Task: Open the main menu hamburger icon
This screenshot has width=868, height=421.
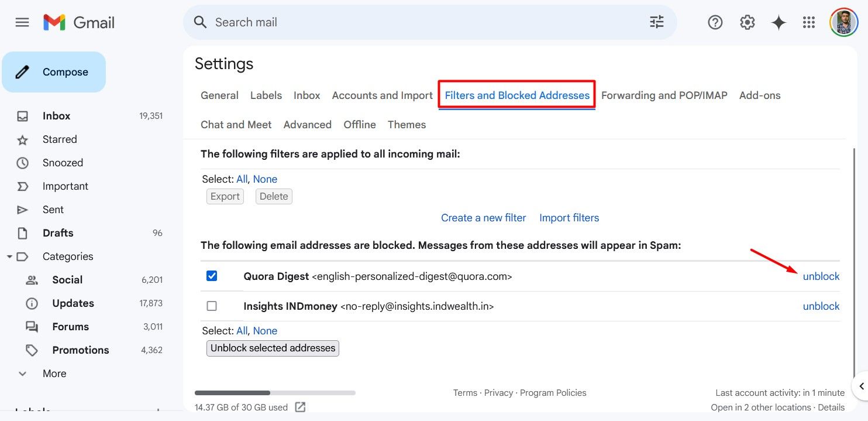Action: 22,22
